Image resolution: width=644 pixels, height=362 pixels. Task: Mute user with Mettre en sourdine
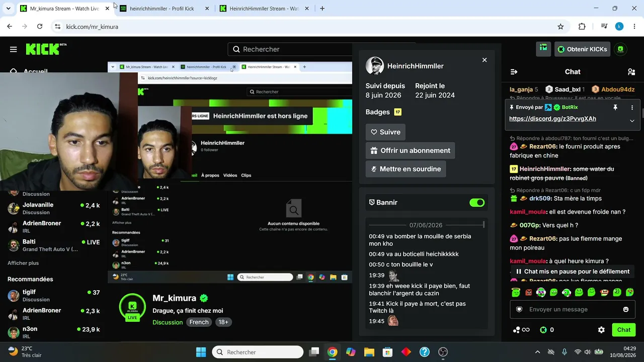tap(406, 169)
